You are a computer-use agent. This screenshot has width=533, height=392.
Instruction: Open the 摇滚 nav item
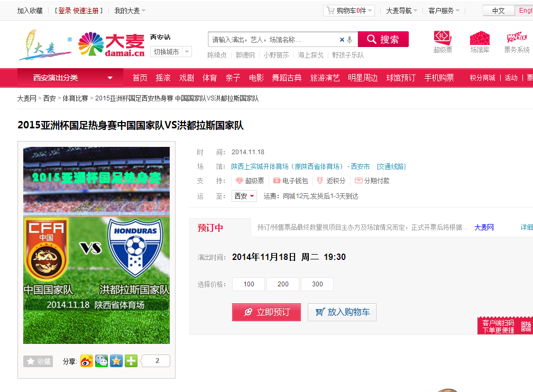click(163, 78)
